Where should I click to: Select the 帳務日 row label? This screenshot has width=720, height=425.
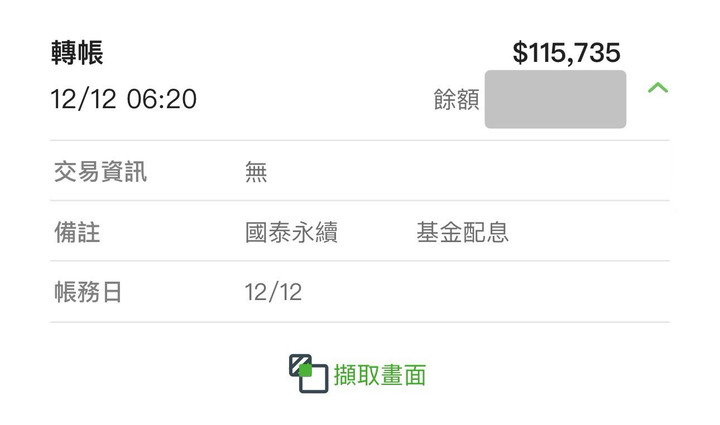(x=88, y=292)
